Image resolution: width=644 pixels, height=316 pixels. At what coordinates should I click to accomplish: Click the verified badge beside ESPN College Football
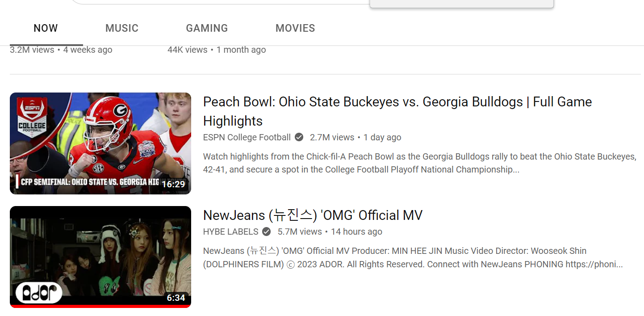tap(299, 137)
